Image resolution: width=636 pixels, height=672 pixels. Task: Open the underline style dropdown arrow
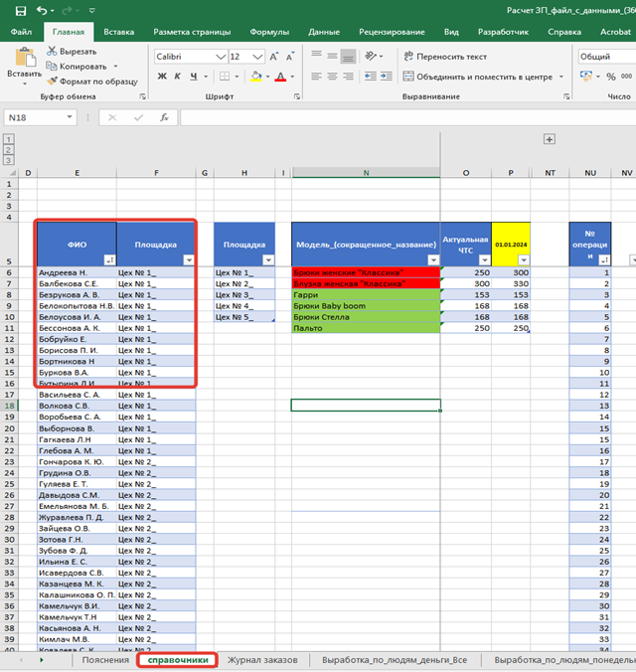[206, 77]
